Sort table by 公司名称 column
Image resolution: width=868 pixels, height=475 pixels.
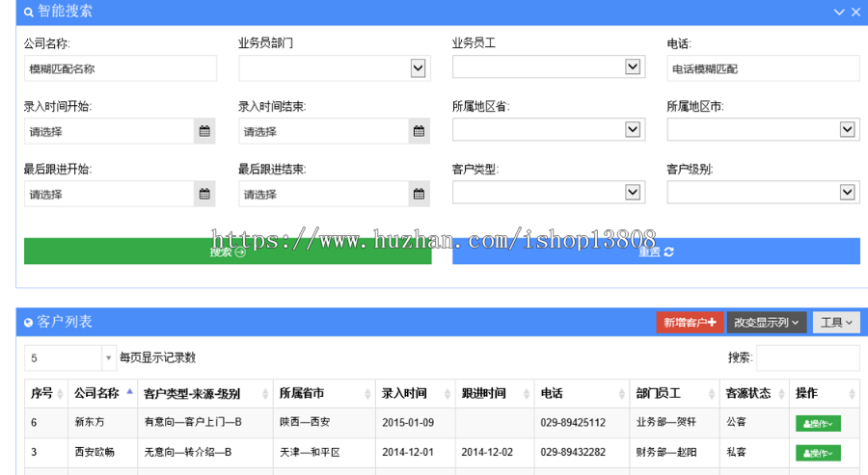102,393
